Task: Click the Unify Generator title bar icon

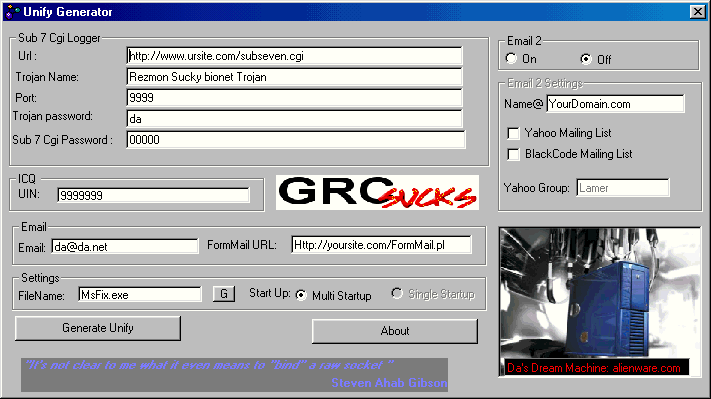Action: [13, 12]
